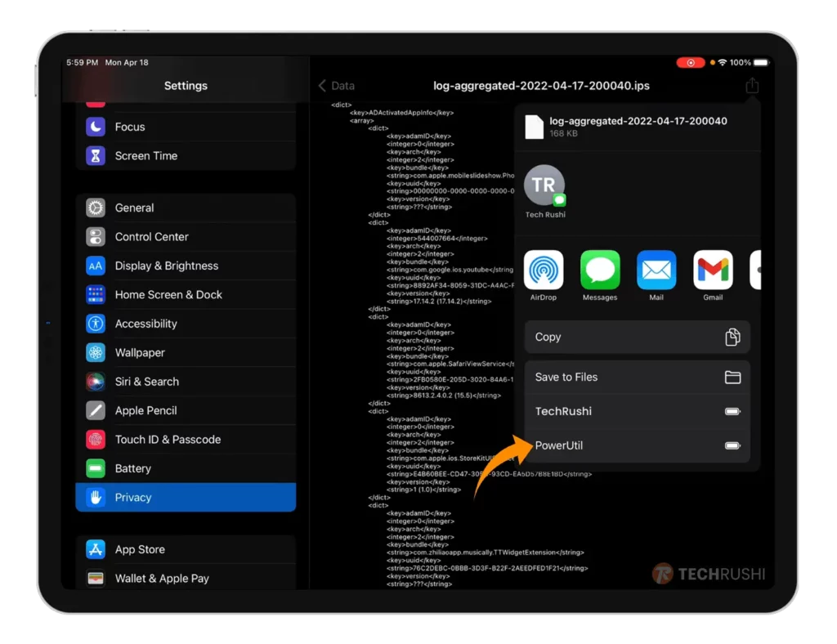The width and height of the screenshot is (837, 644).
Task: Tap the Privacy hand icon
Action: click(96, 497)
